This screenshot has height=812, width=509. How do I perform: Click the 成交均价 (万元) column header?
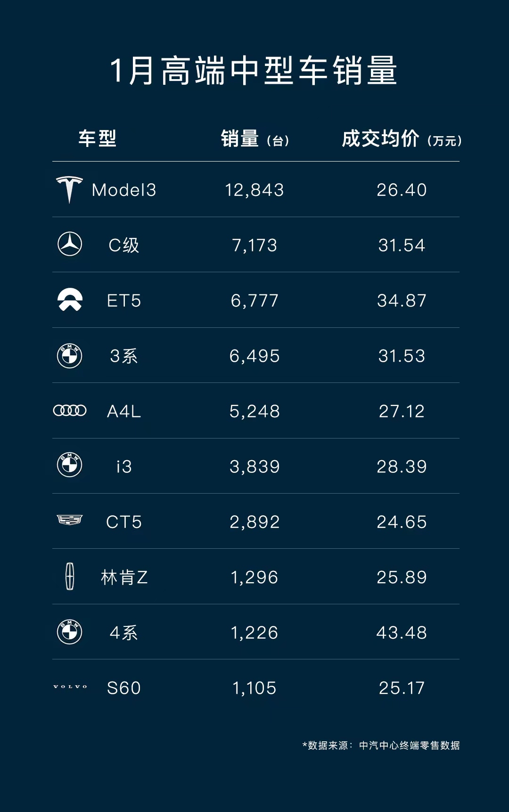click(x=402, y=139)
